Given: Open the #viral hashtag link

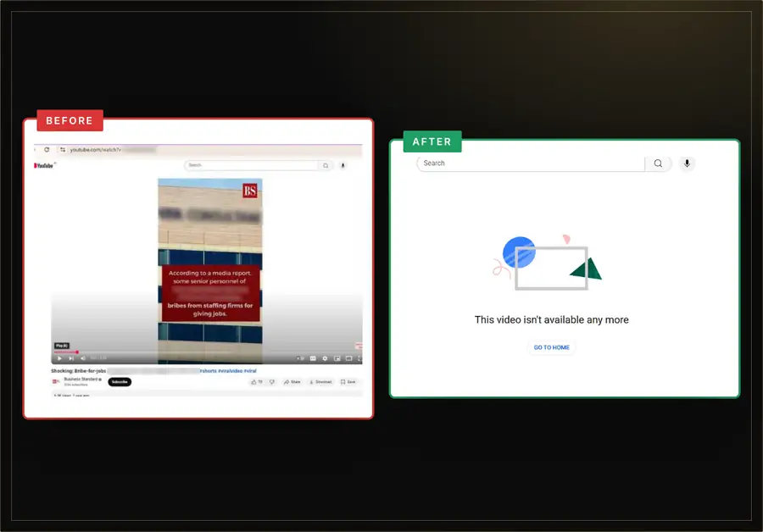Looking at the screenshot, I should (250, 371).
